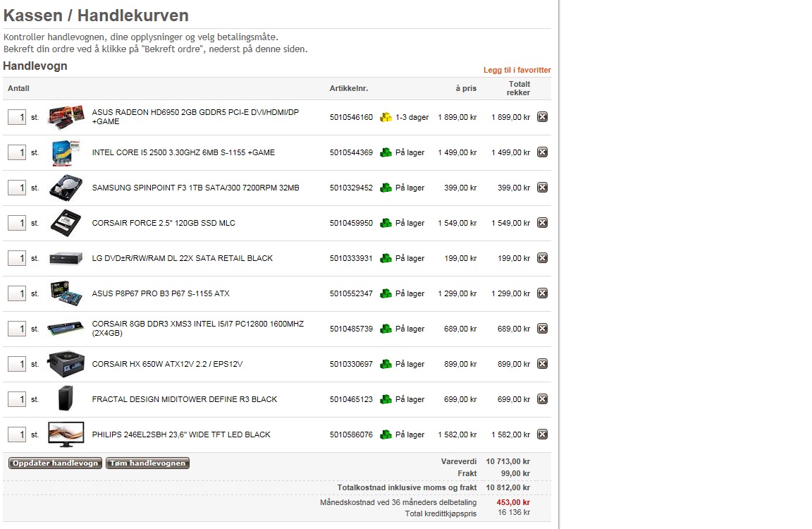This screenshot has height=529, width=812.
Task: Click green stock icon for Corsair 8GB DDR3
Action: [386, 329]
